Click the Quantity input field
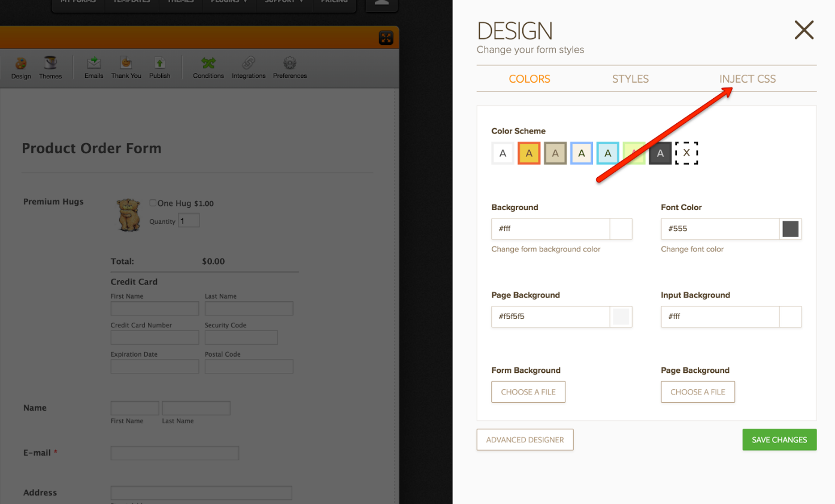The image size is (835, 504). (189, 220)
